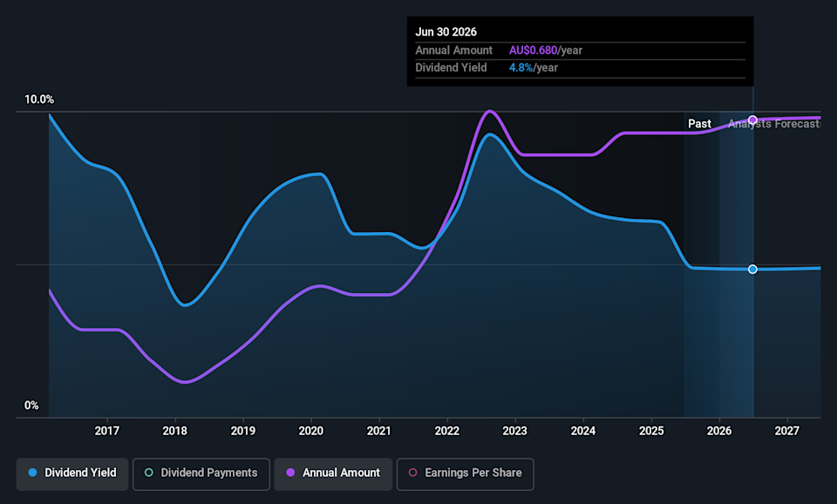Select year 2020 on the x-axis
The image size is (837, 504).
pyautogui.click(x=311, y=431)
